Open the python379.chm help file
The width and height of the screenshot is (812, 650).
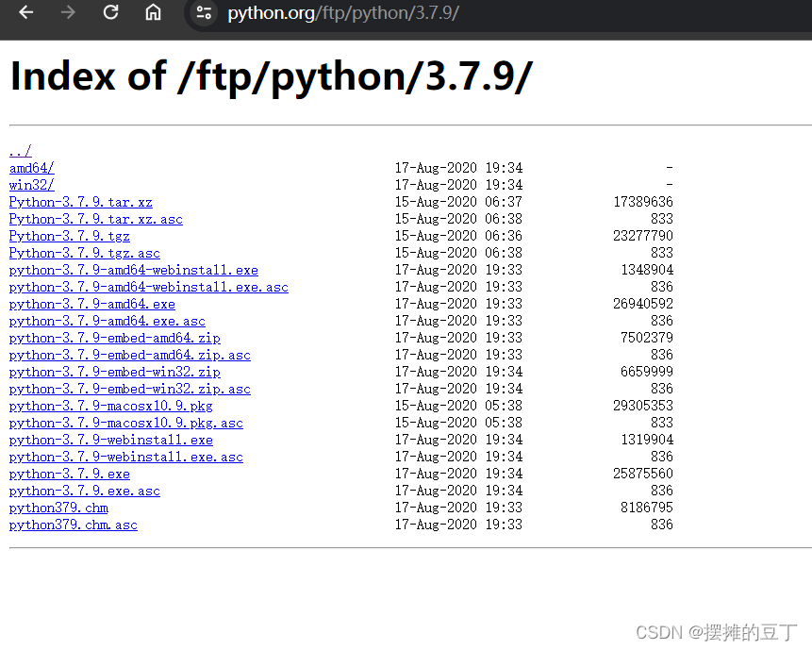pos(58,507)
